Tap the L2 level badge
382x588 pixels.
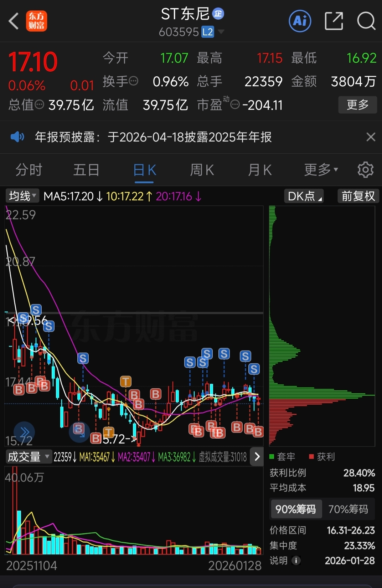[x=208, y=32]
